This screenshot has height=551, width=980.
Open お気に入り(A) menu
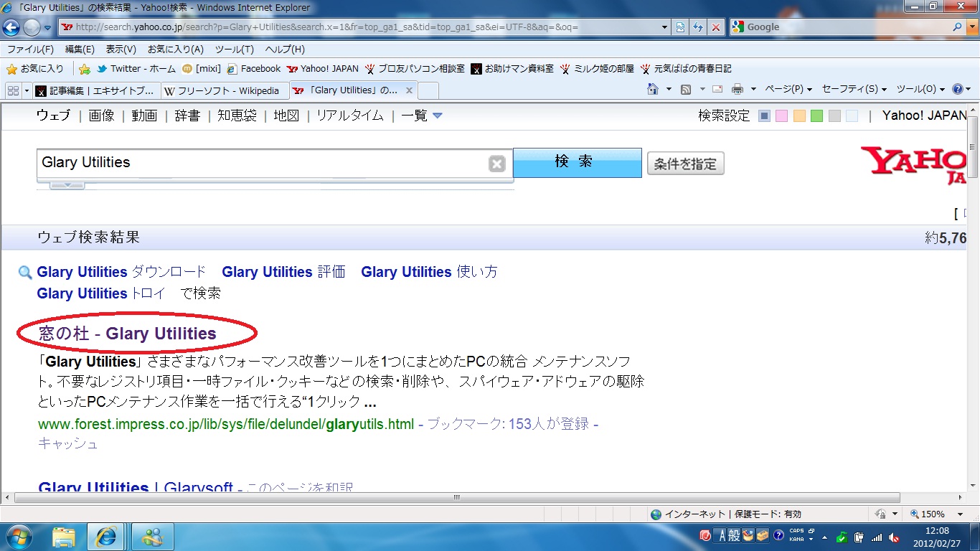(x=176, y=50)
